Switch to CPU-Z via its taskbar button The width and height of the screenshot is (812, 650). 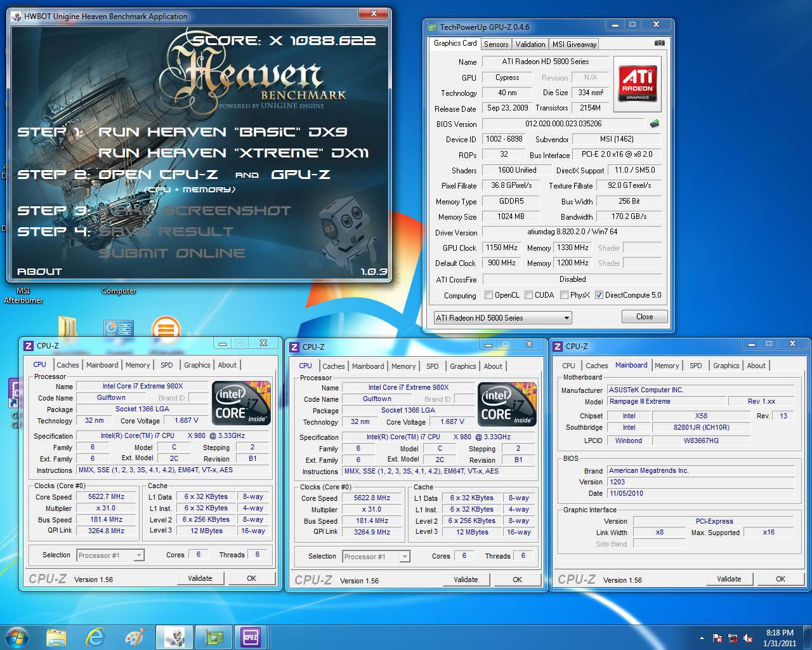coord(251,637)
